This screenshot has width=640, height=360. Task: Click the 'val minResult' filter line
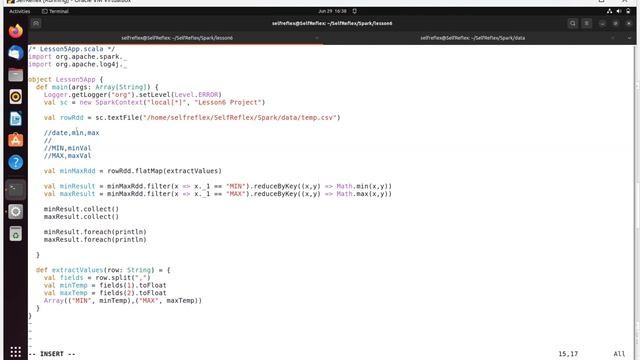click(218, 186)
